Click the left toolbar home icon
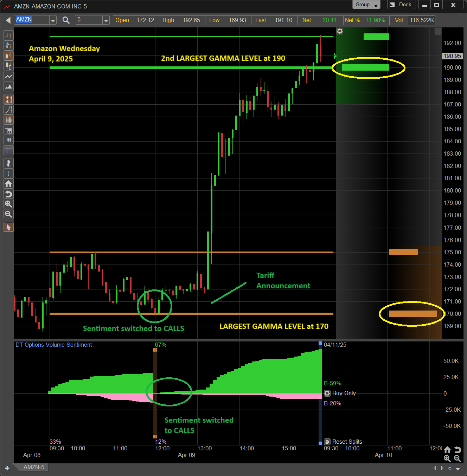The image size is (467, 476). click(x=8, y=184)
